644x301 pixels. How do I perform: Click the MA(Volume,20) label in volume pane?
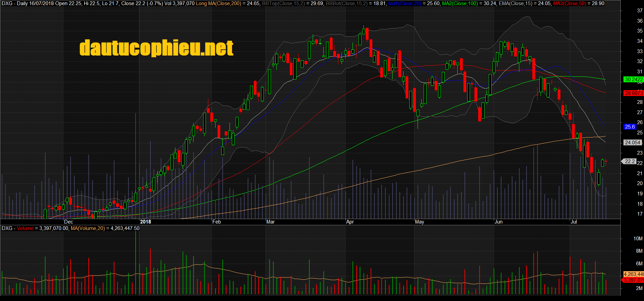pos(88,228)
